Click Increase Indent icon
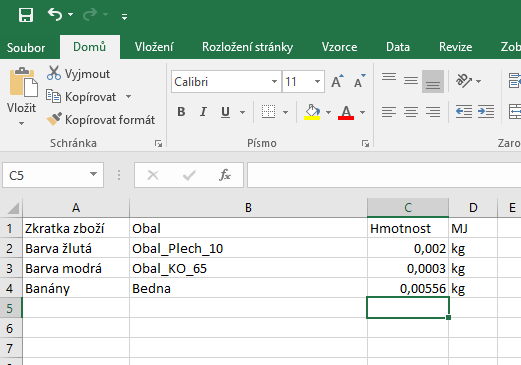The image size is (521, 365). coord(486,112)
